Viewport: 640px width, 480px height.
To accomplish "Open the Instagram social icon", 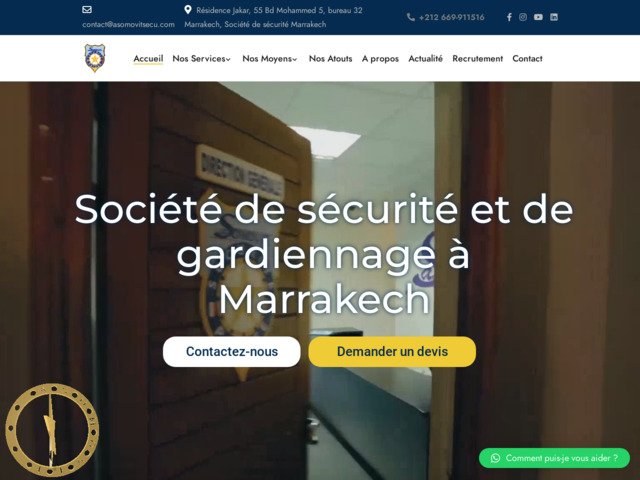I will coord(523,17).
